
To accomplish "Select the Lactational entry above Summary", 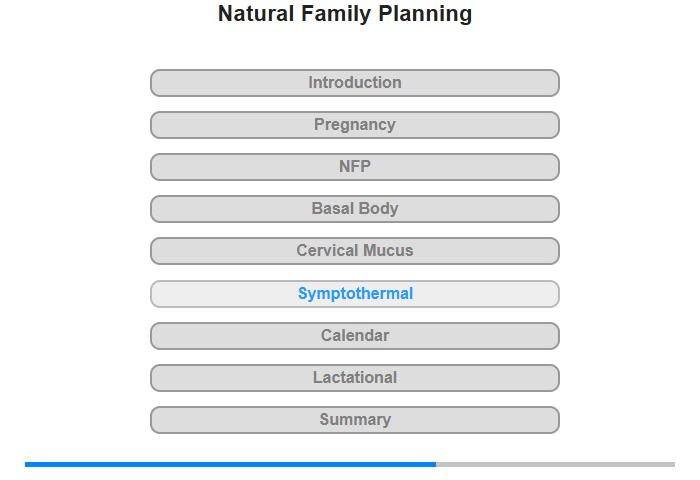I will point(355,378).
